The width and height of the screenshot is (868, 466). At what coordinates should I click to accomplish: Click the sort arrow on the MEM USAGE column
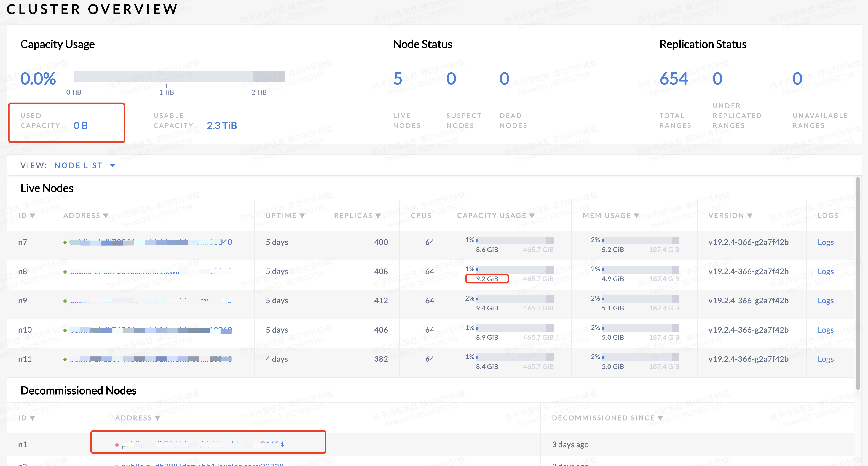[636, 215]
